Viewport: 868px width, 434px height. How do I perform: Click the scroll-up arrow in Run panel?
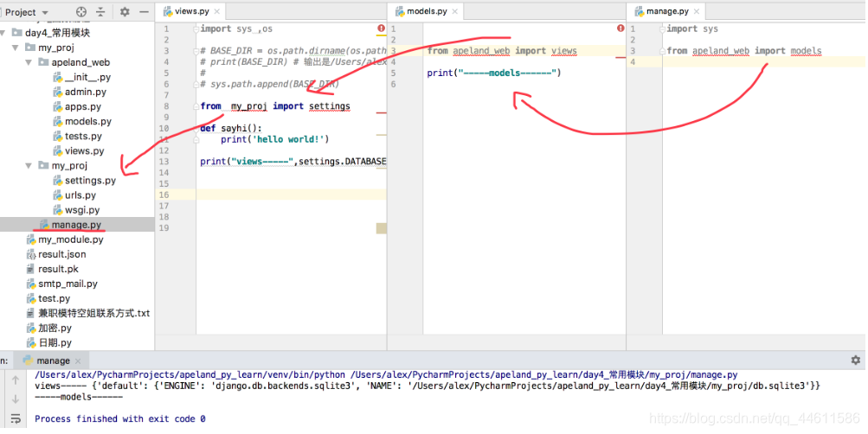pyautogui.click(x=14, y=378)
